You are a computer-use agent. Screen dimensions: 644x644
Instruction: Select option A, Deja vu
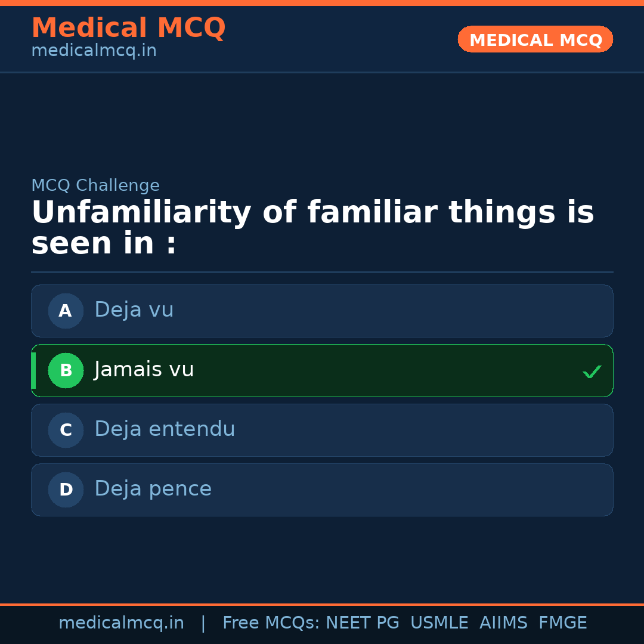point(322,311)
